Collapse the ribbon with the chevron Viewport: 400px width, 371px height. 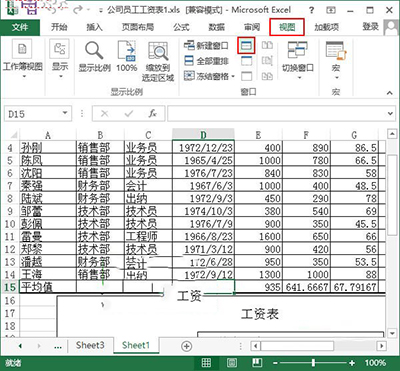coord(390,93)
